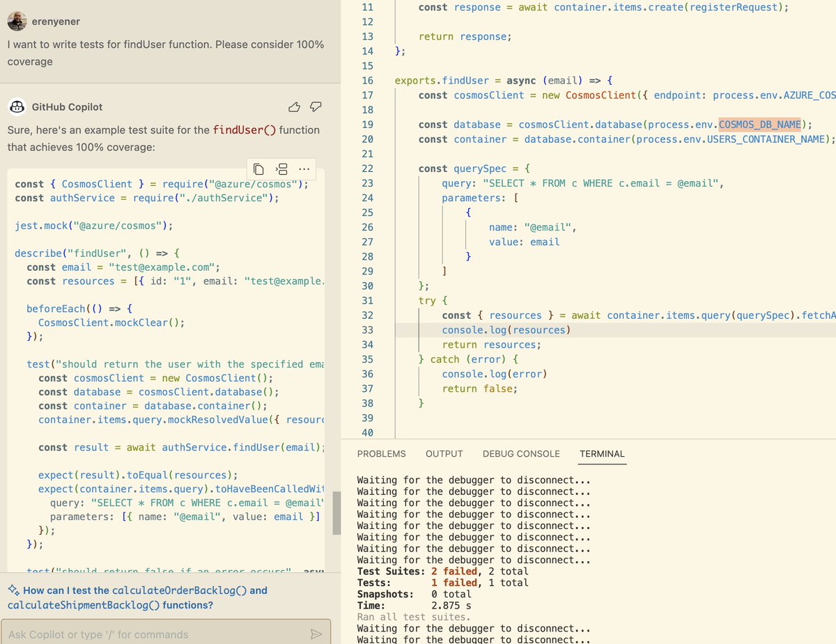Click line number 31 in editor gutter
The image size is (836, 644).
(x=368, y=301)
